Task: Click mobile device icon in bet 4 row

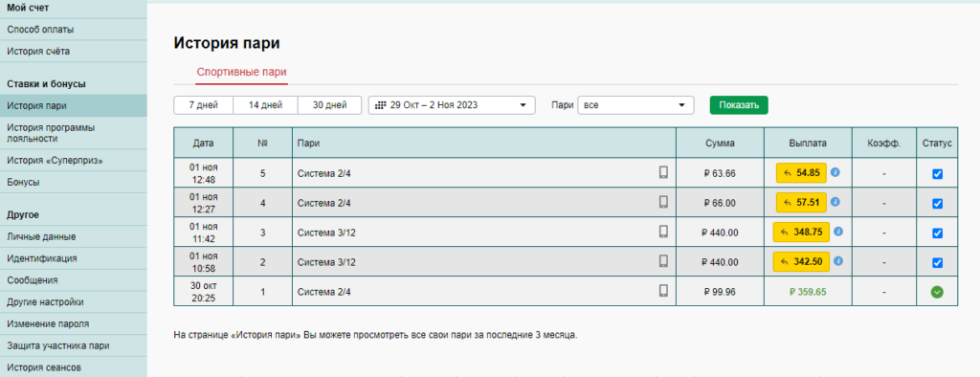Action: click(x=663, y=202)
